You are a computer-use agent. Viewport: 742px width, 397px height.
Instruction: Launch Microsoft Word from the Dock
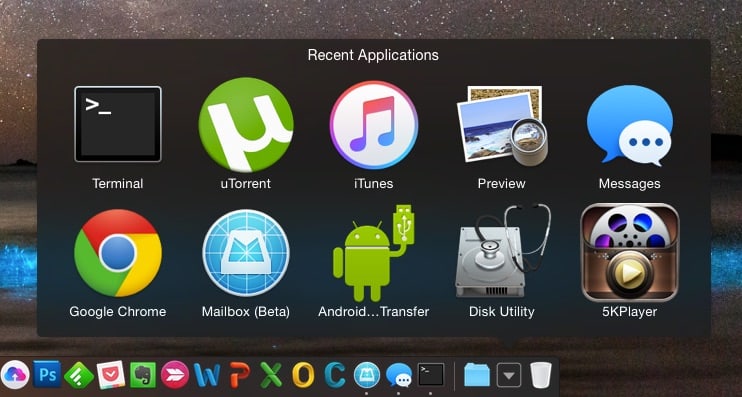coord(207,375)
